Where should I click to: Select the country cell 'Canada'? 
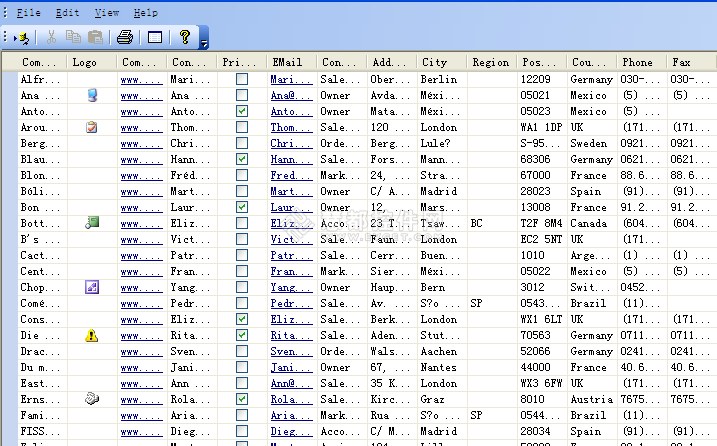pos(592,223)
